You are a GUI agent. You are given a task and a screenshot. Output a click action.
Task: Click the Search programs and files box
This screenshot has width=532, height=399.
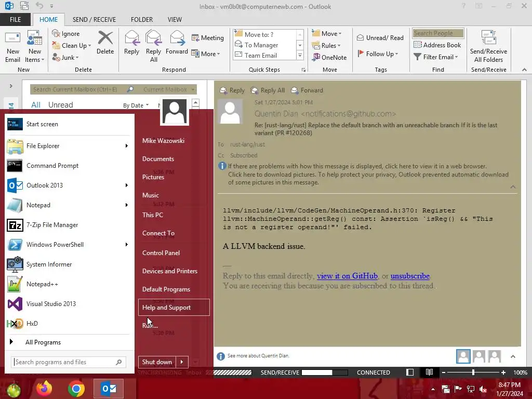coord(68,362)
